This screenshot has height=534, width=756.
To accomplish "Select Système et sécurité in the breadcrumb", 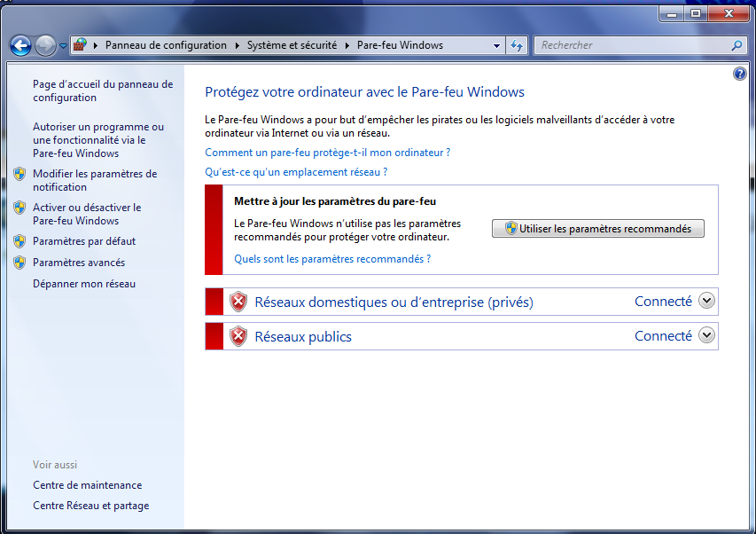I will tap(292, 45).
